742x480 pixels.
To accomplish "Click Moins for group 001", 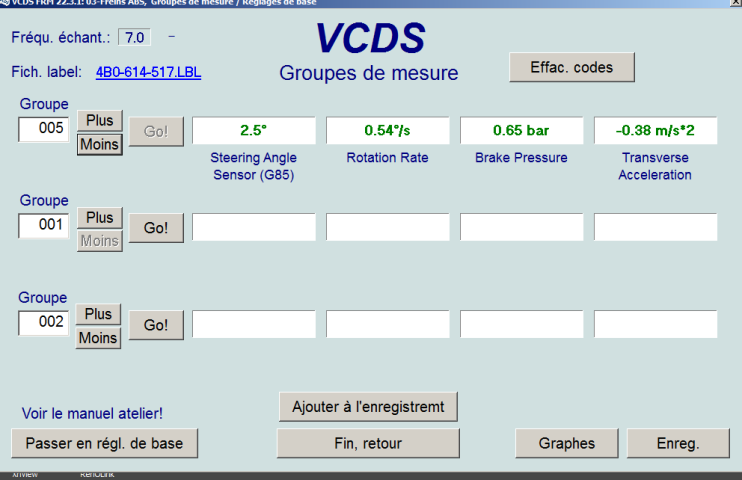I will click(x=100, y=241).
